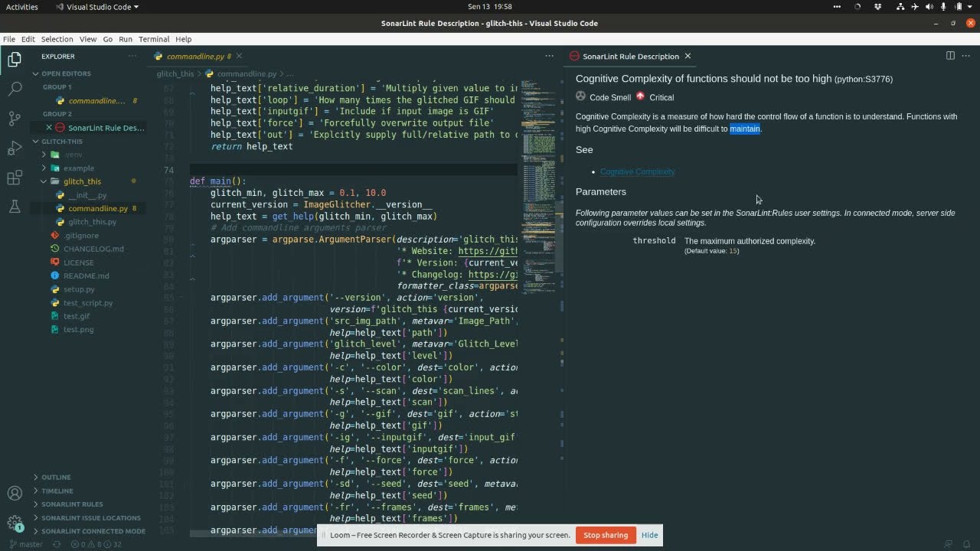
Task: Click the network connection tray icon
Action: [900, 7]
